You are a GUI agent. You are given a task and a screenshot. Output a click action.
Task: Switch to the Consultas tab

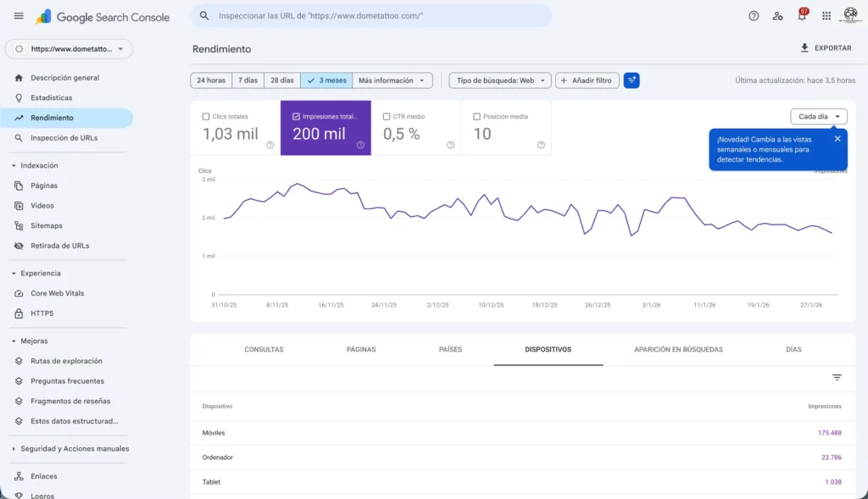[x=264, y=349]
